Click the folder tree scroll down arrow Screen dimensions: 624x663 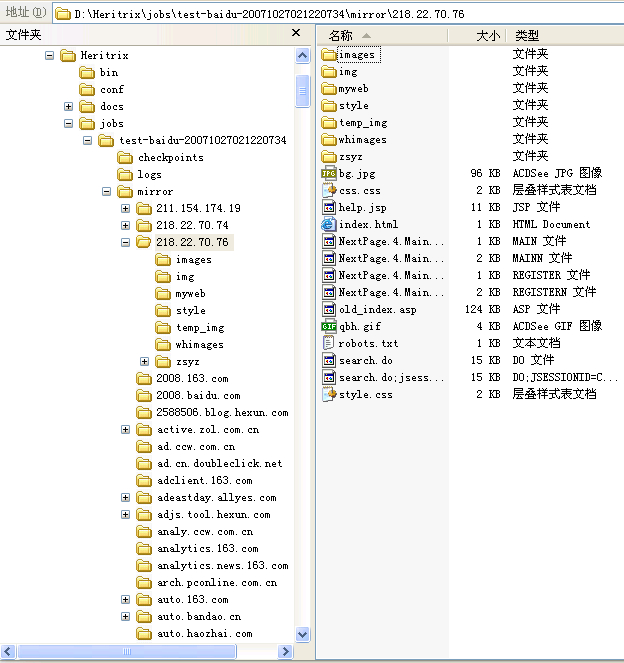tap(303, 634)
